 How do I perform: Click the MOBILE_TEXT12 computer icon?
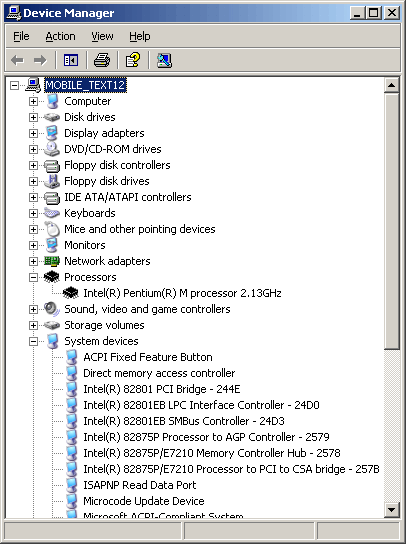click(x=33, y=85)
